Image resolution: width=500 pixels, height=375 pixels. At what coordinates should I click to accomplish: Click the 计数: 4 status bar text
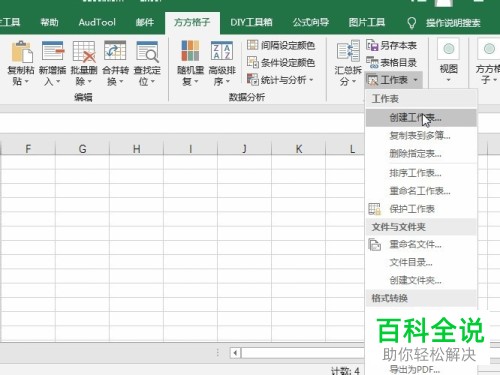[345, 371]
